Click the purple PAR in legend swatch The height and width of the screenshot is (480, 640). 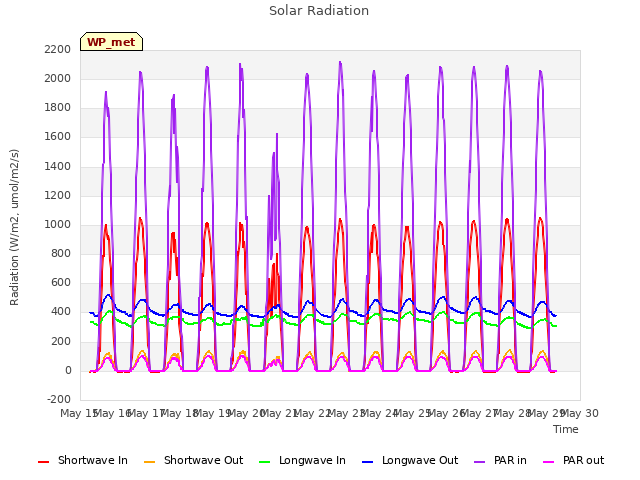(x=479, y=462)
